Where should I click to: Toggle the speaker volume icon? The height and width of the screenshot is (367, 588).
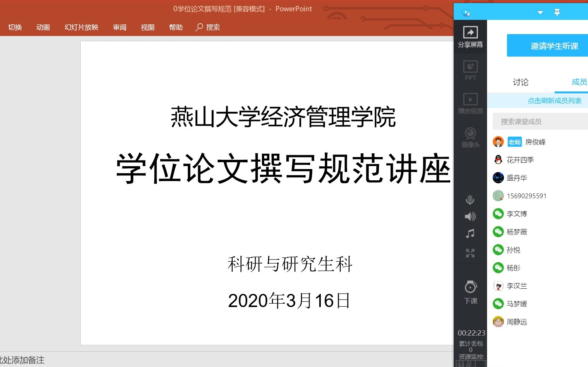coord(470,217)
